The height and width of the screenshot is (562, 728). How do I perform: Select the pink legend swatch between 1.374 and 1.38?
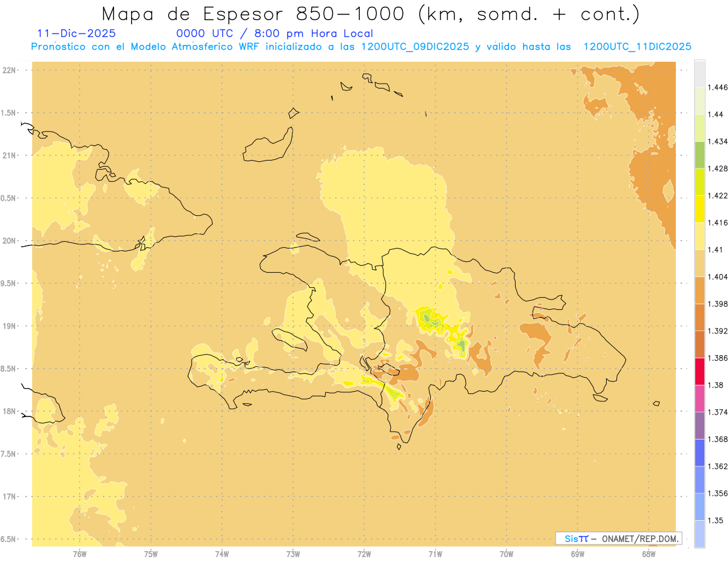[x=699, y=398]
